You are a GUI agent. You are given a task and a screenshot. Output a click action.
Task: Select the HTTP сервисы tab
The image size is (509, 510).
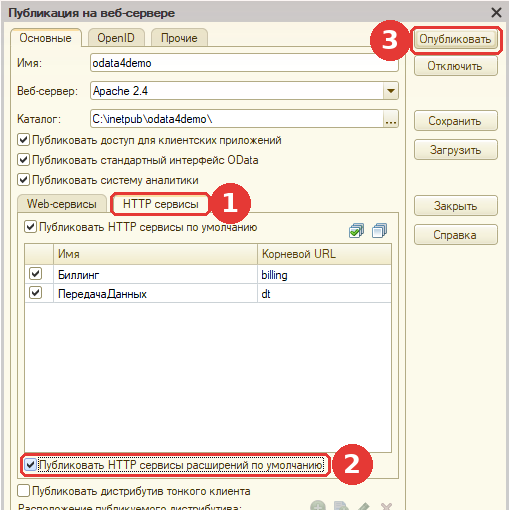[x=161, y=204]
